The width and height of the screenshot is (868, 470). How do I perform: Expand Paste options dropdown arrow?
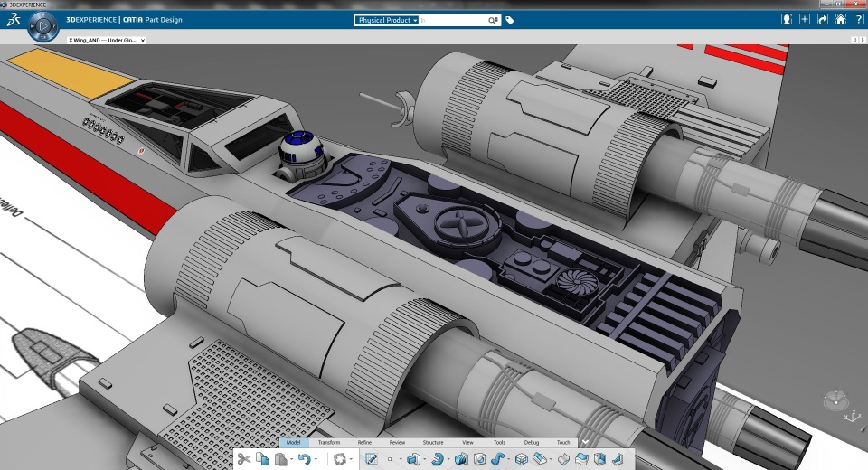292,459
